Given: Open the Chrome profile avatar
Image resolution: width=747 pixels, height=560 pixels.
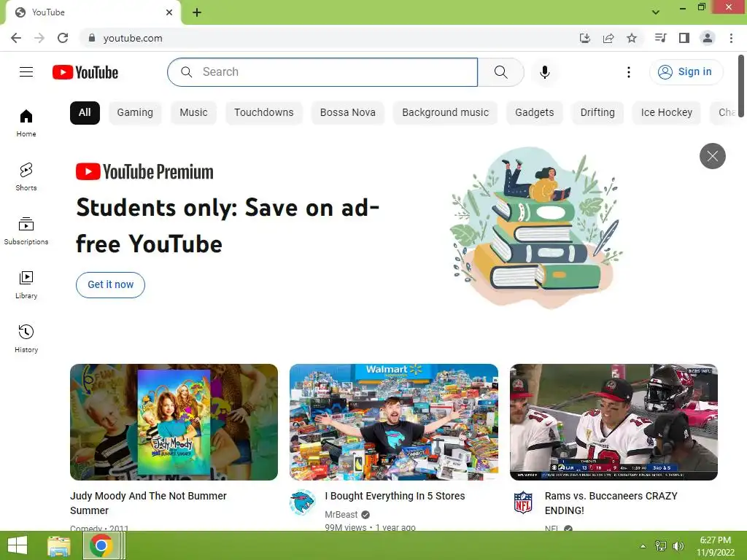Looking at the screenshot, I should [x=708, y=38].
